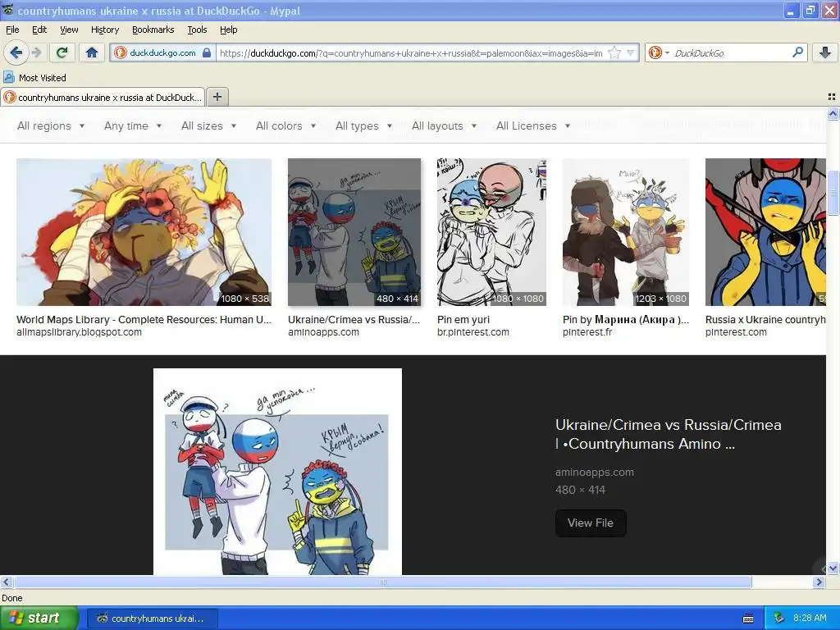
Task: Click the Pin em yuri title link
Action: coord(463,319)
